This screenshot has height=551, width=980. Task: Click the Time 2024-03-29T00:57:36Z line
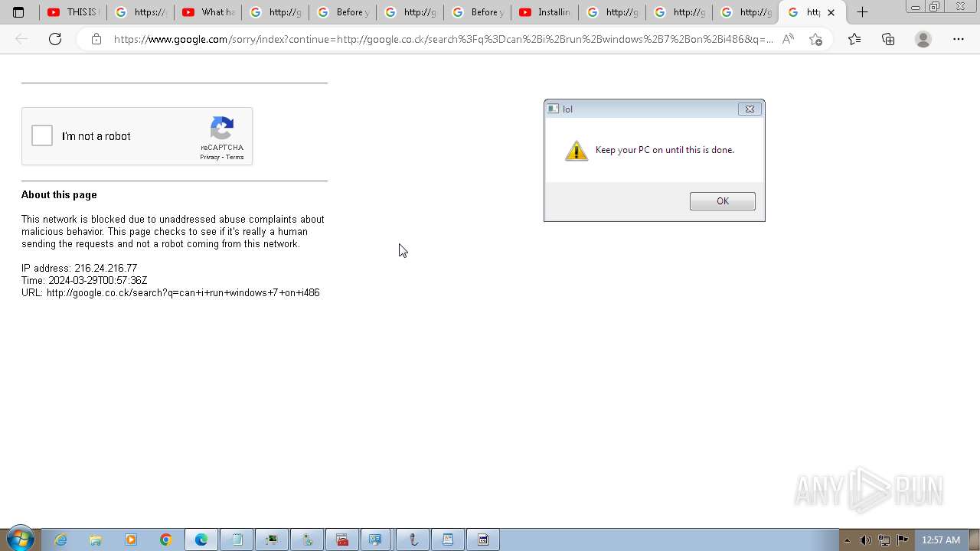(x=84, y=280)
